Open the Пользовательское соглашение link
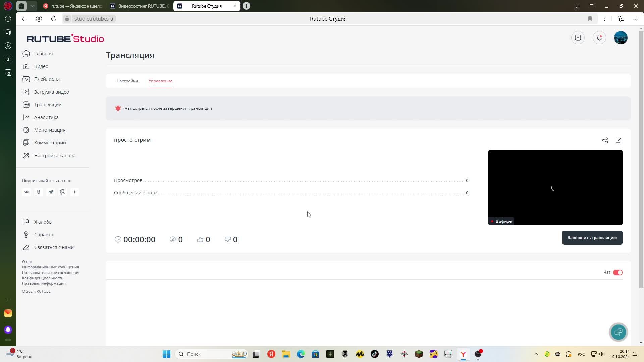This screenshot has width=644, height=362. pyautogui.click(x=51, y=273)
